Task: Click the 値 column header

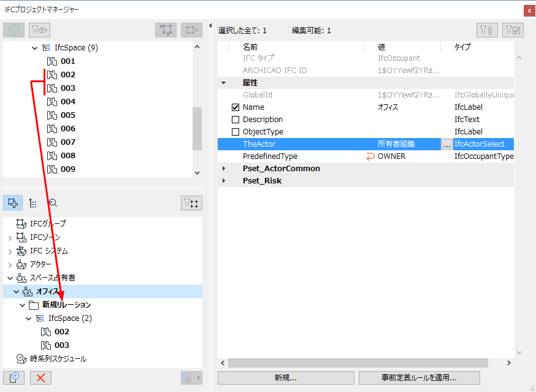Action: [x=381, y=47]
